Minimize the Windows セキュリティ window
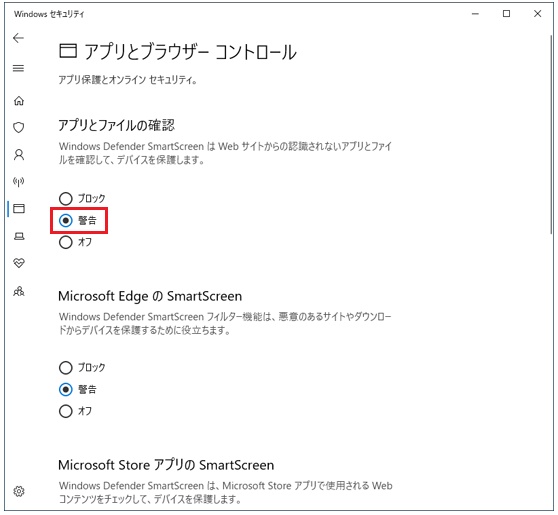This screenshot has height=515, width=558. click(475, 14)
